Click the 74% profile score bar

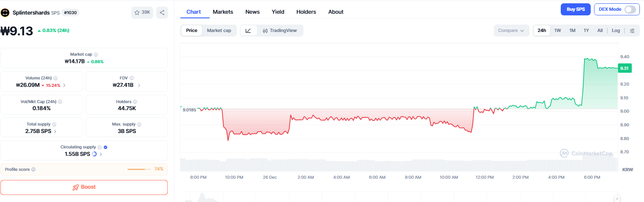pyautogui.click(x=139, y=169)
